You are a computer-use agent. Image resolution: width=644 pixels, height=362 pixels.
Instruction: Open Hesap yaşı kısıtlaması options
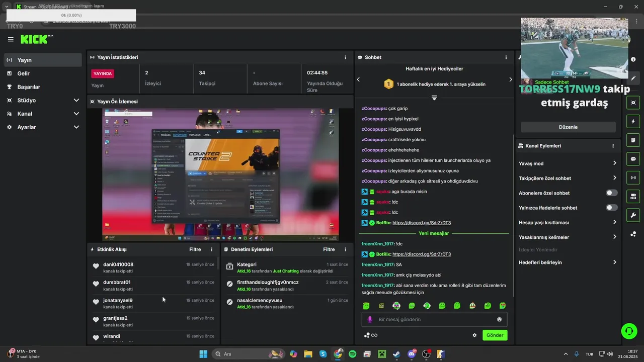(x=568, y=222)
